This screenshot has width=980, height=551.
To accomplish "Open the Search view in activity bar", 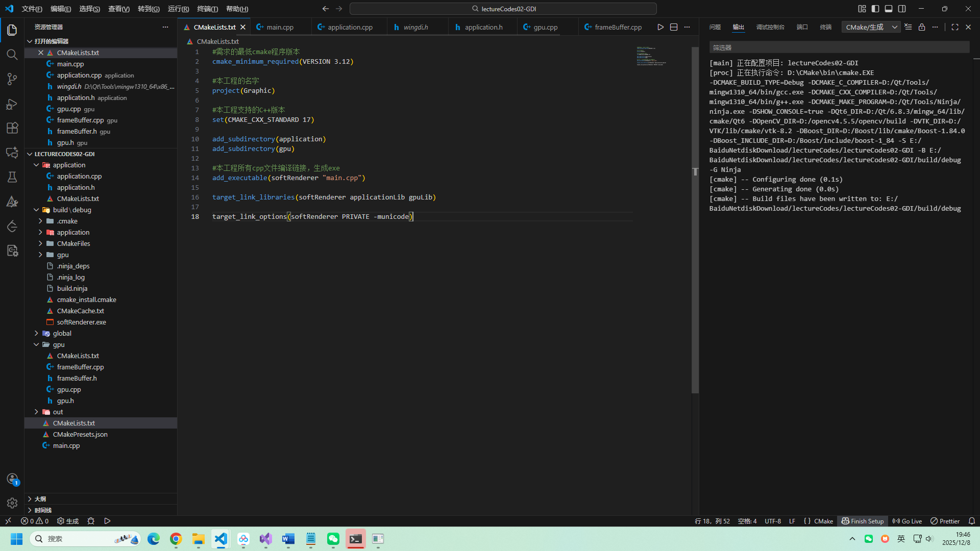I will point(12,55).
